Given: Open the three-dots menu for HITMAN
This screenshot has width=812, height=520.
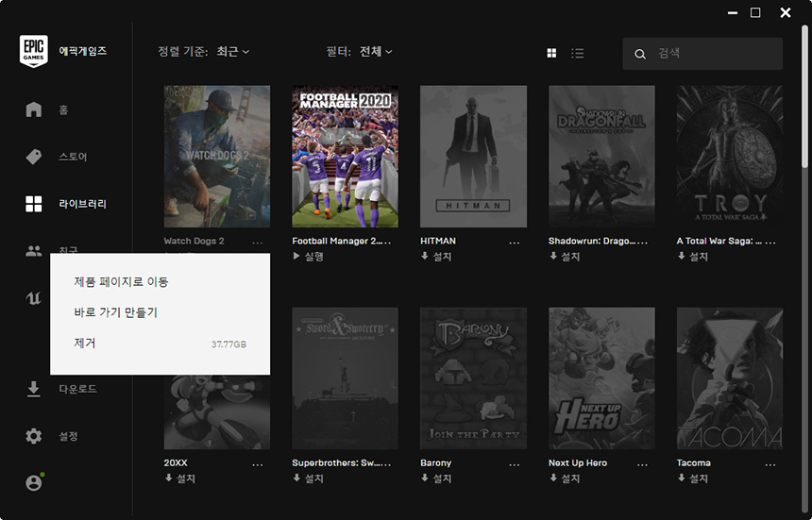Looking at the screenshot, I should [x=514, y=243].
